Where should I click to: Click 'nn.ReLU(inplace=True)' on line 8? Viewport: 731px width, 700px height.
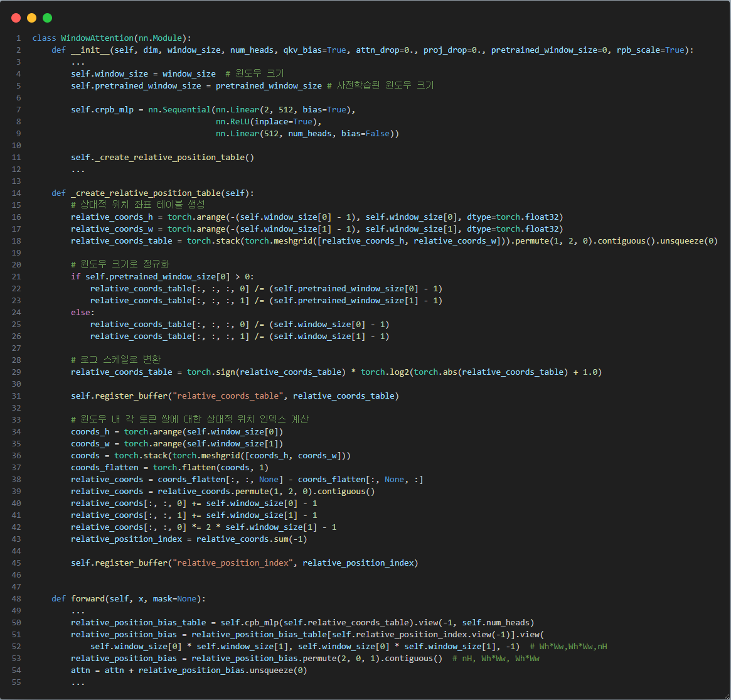point(266,122)
